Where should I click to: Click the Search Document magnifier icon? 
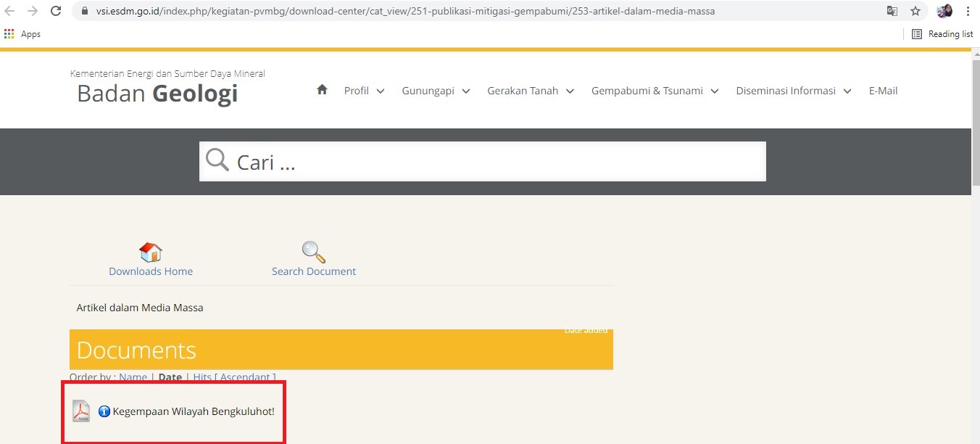pos(313,252)
